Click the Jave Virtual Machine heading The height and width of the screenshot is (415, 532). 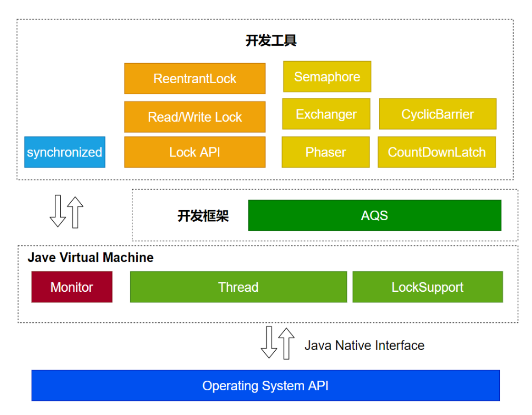point(91,258)
